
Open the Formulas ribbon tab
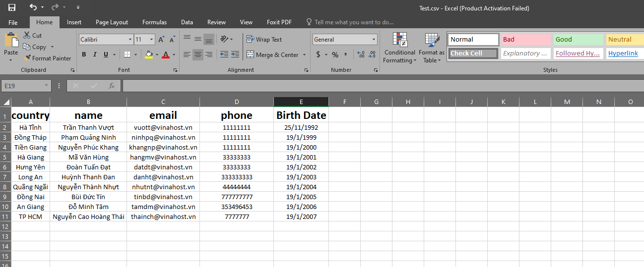pos(154,22)
